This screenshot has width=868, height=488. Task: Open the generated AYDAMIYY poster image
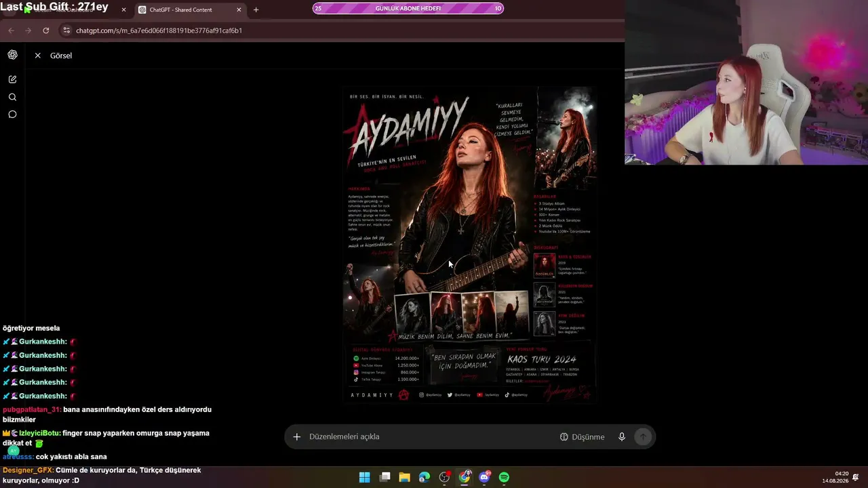469,245
